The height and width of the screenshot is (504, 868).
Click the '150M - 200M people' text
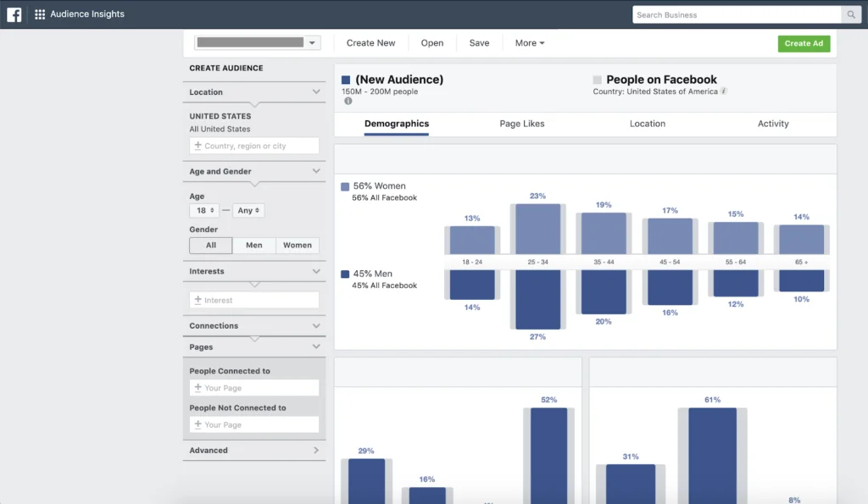[x=380, y=91]
